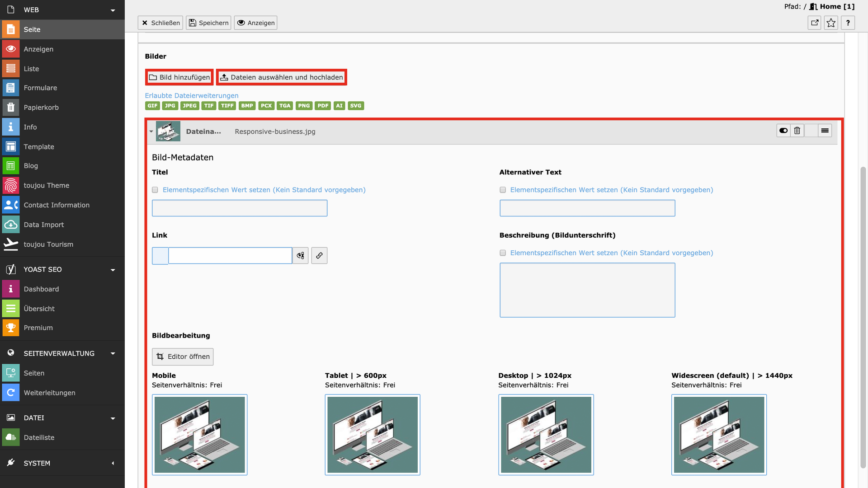Click the Speichern button
This screenshot has height=488, width=868.
[208, 23]
